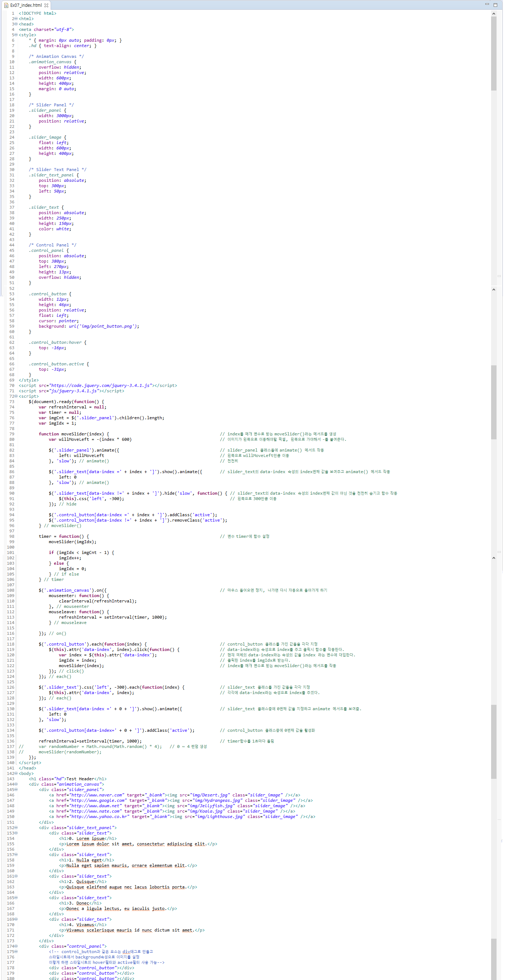Click the 'color: white;' declaration

tap(55, 229)
